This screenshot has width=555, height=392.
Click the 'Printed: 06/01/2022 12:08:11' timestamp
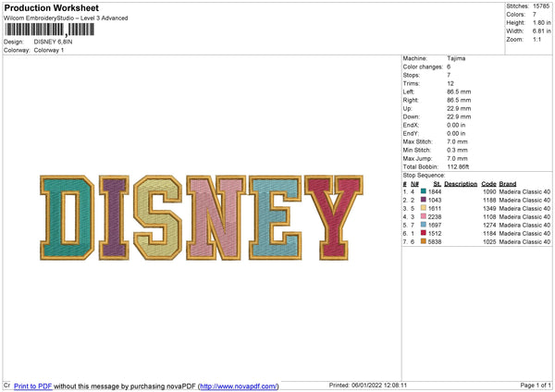click(368, 385)
